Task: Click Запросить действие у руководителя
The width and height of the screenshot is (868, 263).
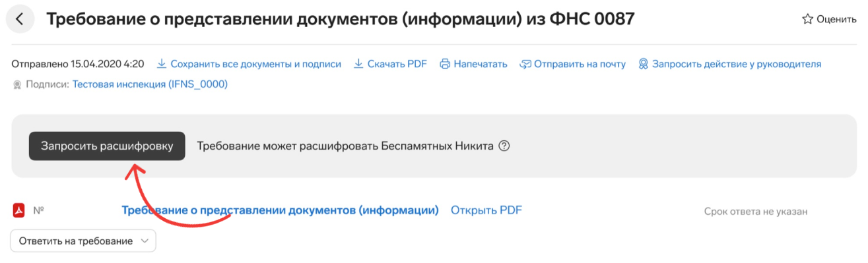Action: pyautogui.click(x=737, y=64)
